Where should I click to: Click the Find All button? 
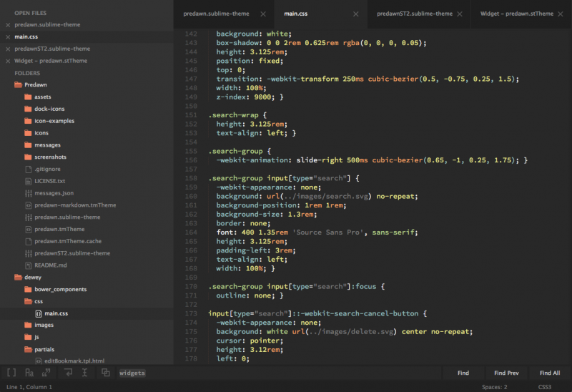point(550,373)
